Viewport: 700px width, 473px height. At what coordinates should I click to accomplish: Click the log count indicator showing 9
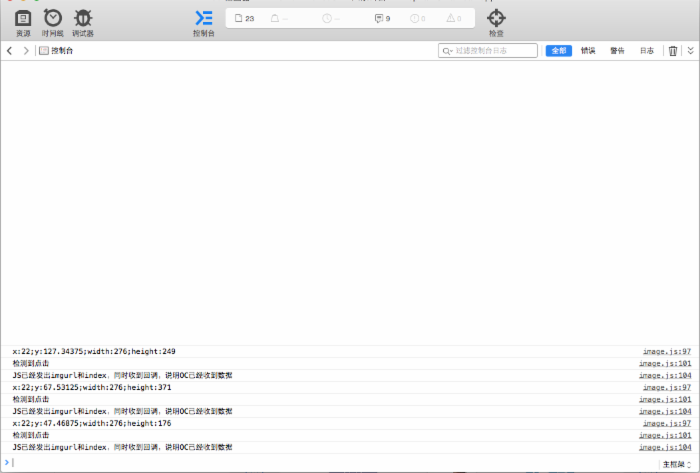382,19
